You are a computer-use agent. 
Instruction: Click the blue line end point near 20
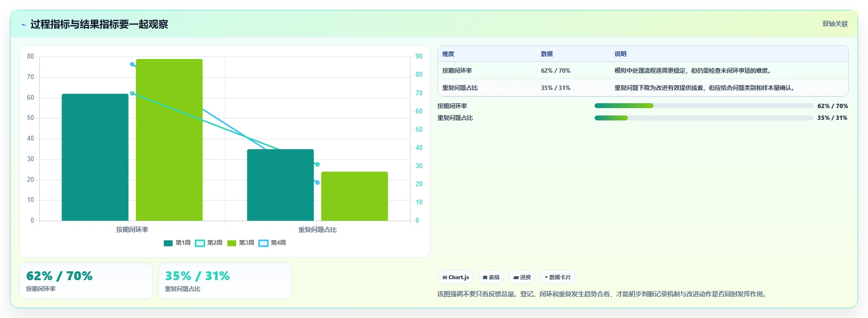318,182
